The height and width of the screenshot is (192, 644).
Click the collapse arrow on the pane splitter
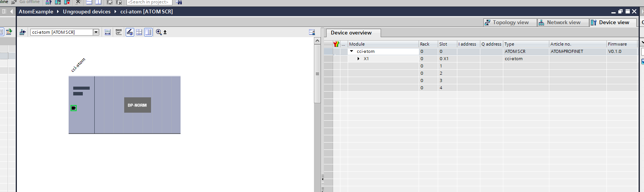tap(322, 179)
